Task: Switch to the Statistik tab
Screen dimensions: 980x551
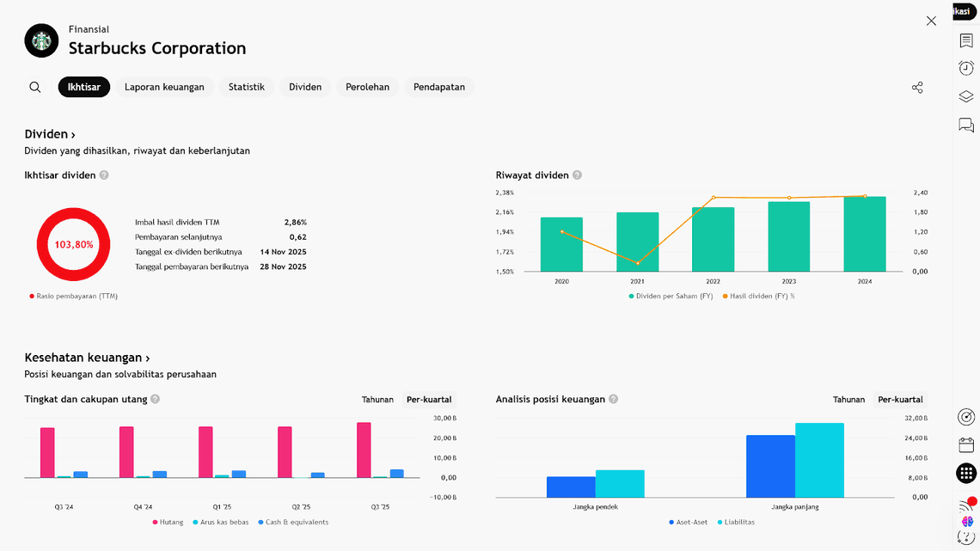Action: (247, 87)
